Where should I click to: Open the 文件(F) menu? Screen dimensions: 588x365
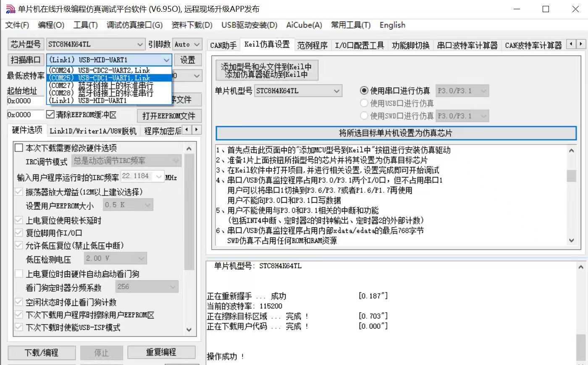click(x=17, y=25)
